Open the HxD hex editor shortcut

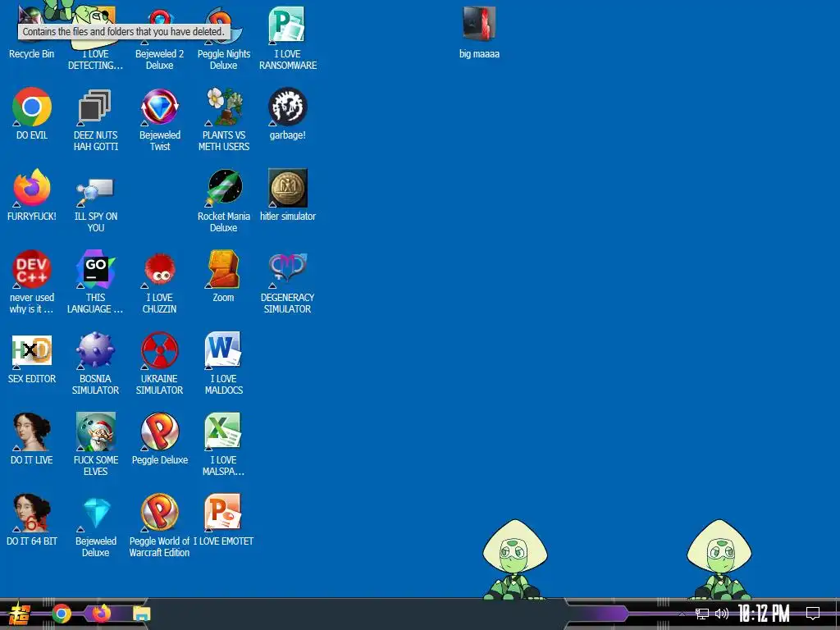32,358
